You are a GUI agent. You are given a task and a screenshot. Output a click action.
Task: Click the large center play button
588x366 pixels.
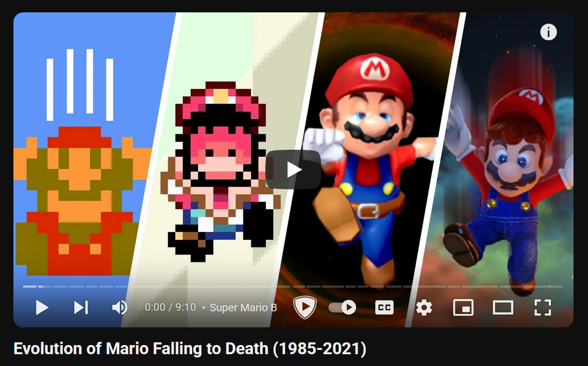click(x=294, y=170)
